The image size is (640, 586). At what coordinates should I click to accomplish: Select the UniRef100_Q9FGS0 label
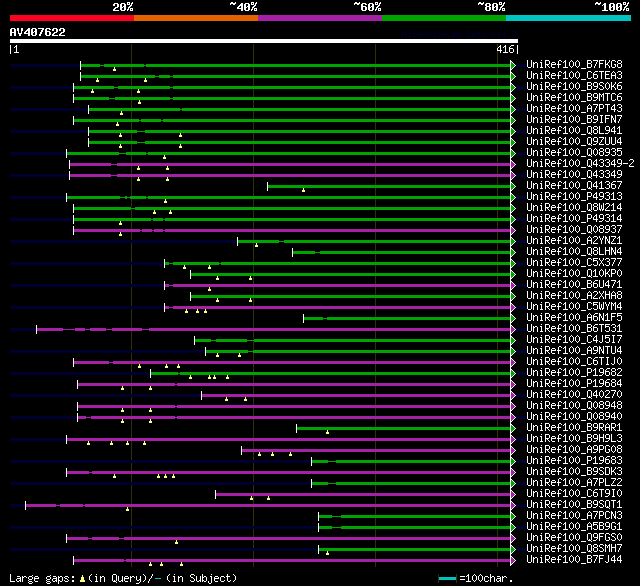click(x=574, y=538)
